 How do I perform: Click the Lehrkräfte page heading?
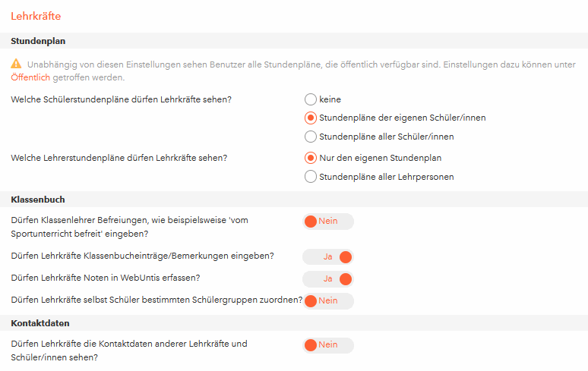36,16
